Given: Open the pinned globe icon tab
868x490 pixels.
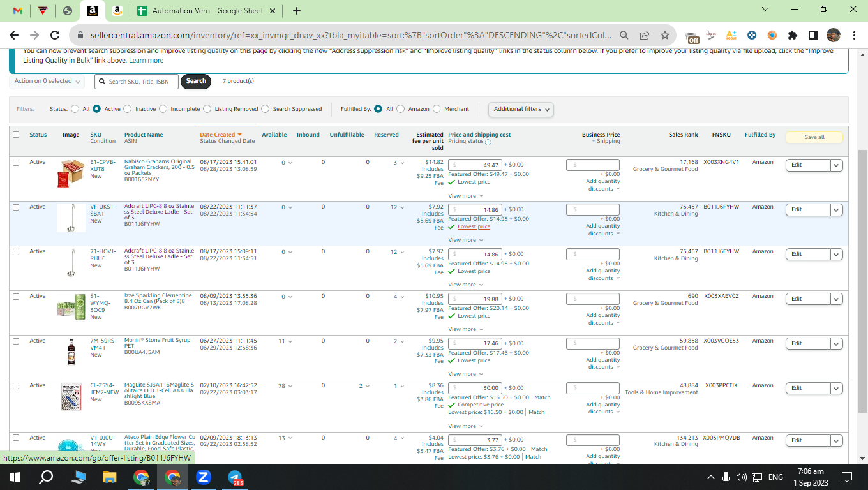Looking at the screenshot, I should click(68, 11).
